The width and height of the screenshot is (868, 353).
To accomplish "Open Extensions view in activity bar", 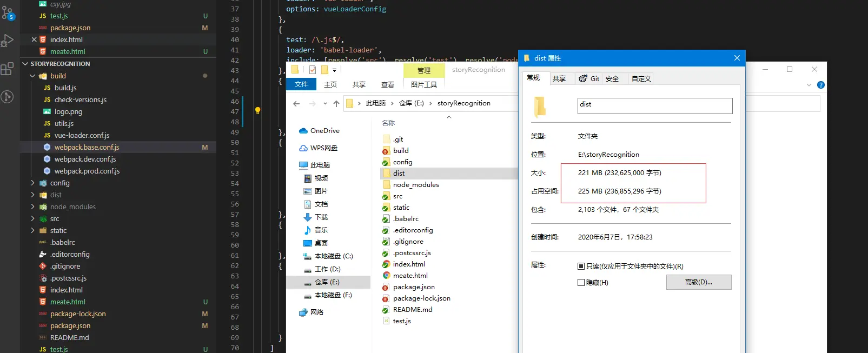I will [x=8, y=69].
